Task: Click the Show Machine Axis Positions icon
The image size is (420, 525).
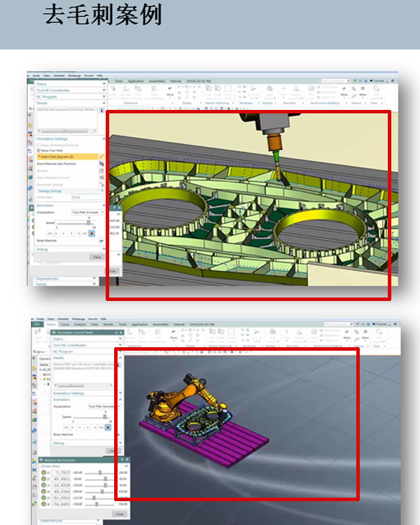Action: click(101, 164)
